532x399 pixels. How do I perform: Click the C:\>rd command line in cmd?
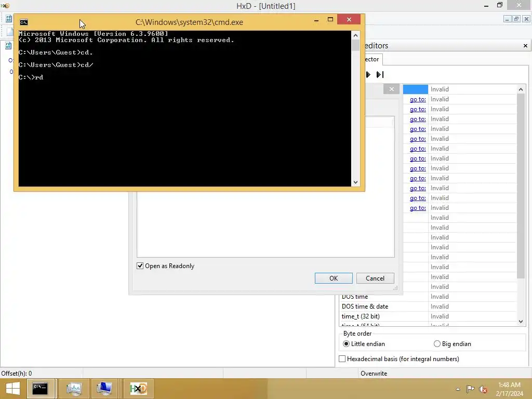pos(31,77)
